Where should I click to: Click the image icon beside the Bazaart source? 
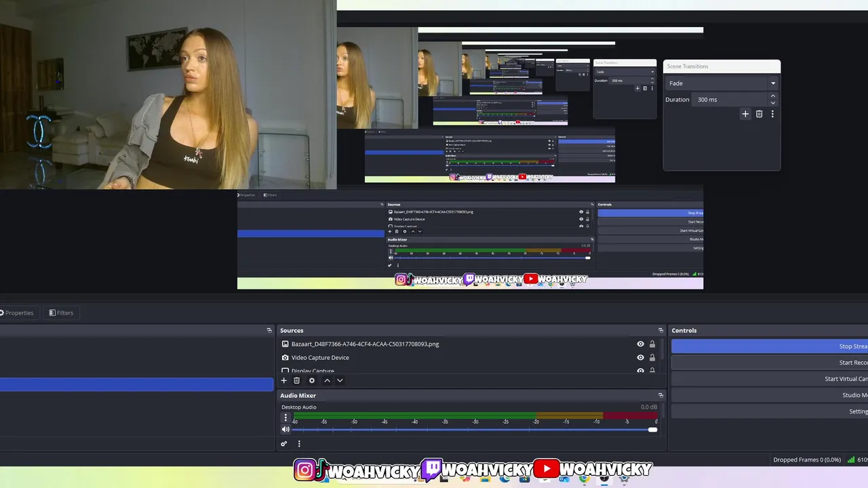[285, 344]
